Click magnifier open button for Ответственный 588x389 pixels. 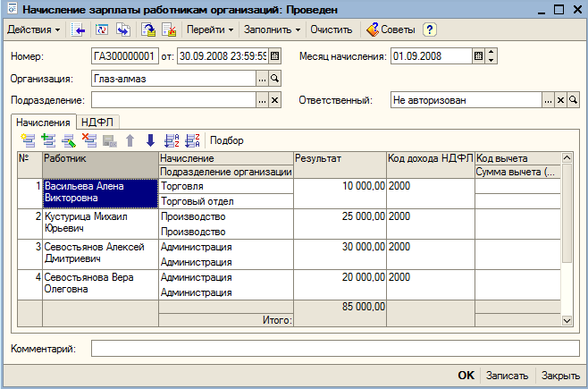coord(573,100)
